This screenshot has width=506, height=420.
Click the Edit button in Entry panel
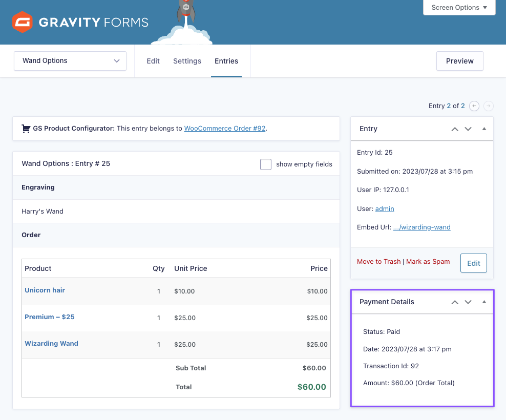[474, 263]
